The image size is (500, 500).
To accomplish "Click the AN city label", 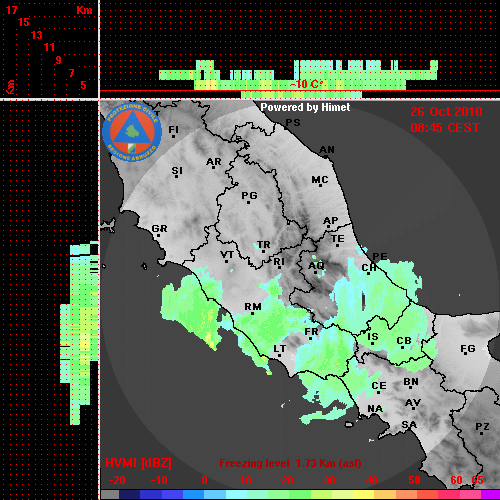I will [x=327, y=150].
